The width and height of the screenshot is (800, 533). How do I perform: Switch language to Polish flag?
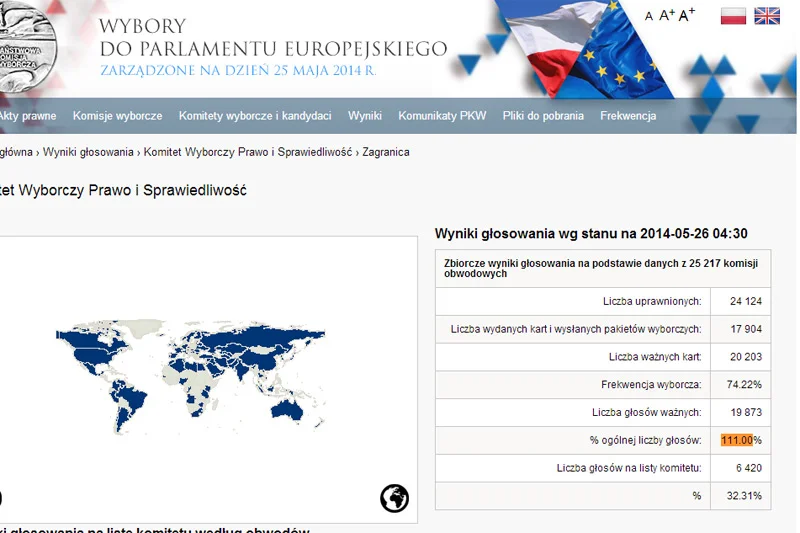coord(733,16)
